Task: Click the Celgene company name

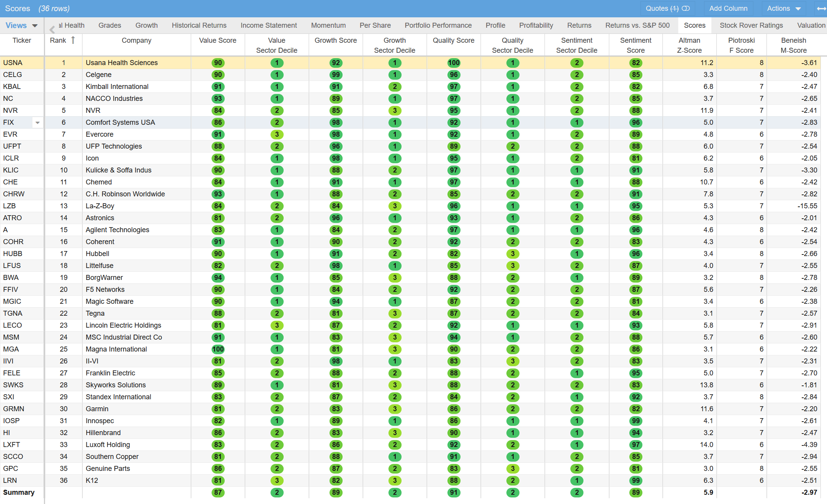Action: pos(99,75)
